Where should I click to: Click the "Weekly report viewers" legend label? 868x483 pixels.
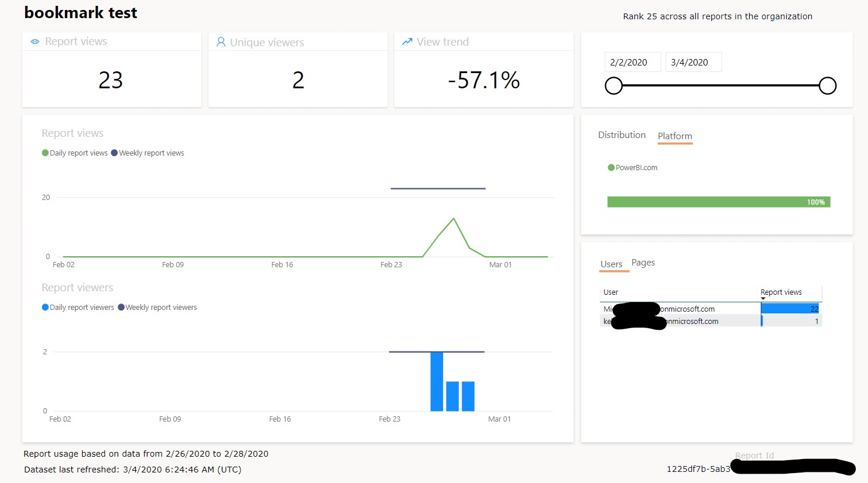click(161, 308)
